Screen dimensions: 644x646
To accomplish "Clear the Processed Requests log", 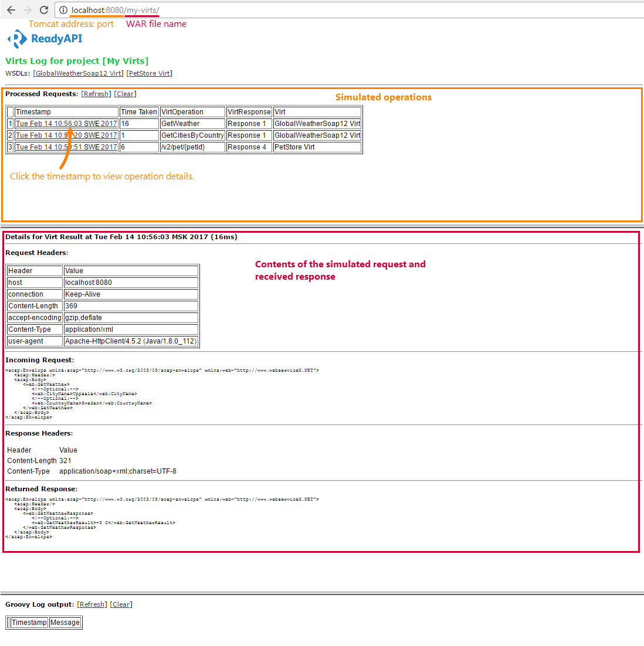I will [x=125, y=93].
